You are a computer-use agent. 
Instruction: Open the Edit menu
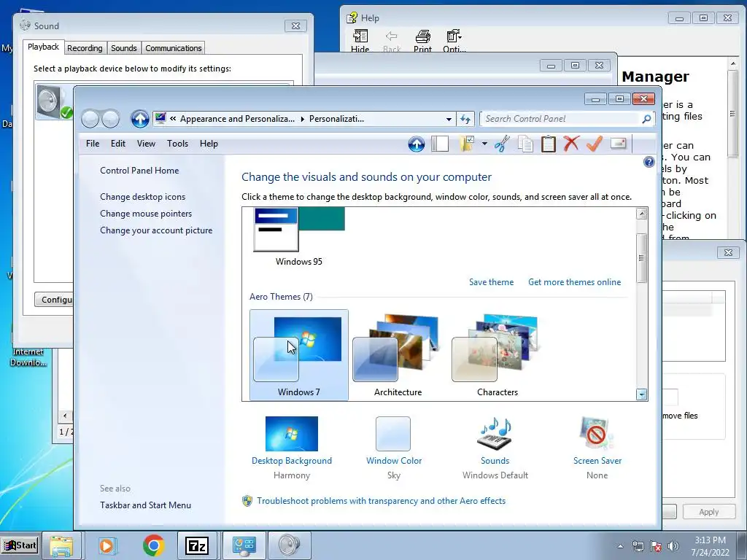click(117, 144)
